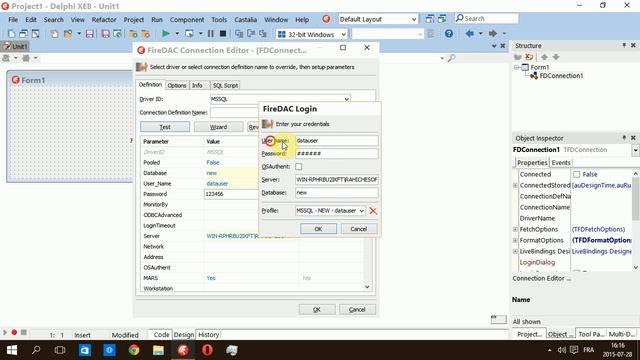Click the Stop (black square) toolbar icon
Image resolution: width=640 pixels, height=360 pixels.
(x=223, y=34)
